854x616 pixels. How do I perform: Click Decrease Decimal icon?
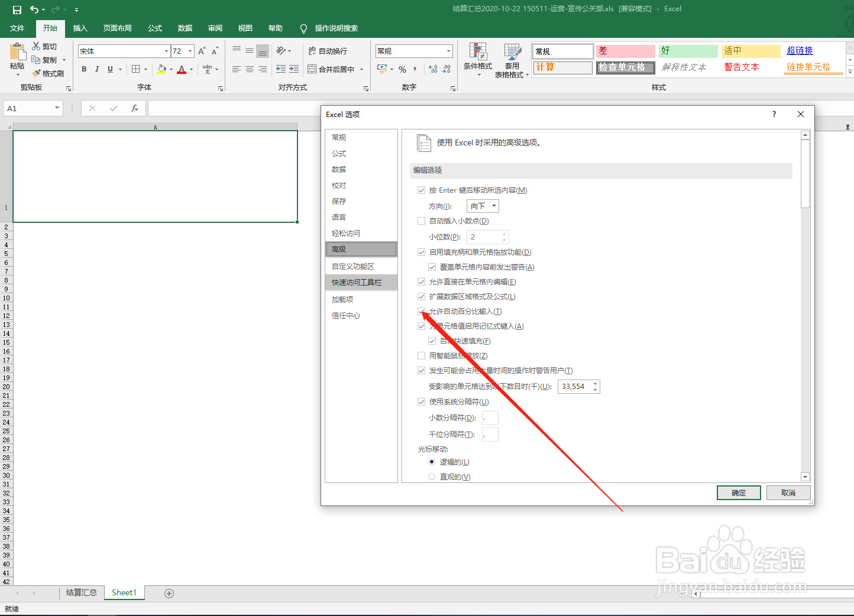(447, 69)
